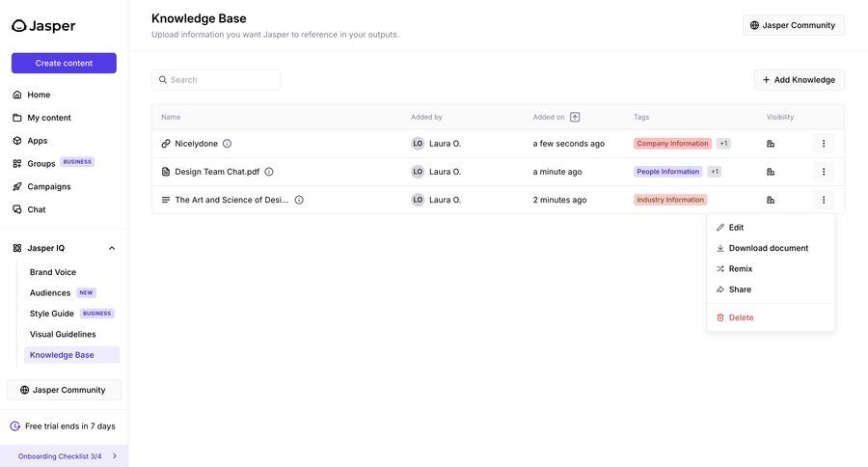Click People Information tag

pos(667,172)
